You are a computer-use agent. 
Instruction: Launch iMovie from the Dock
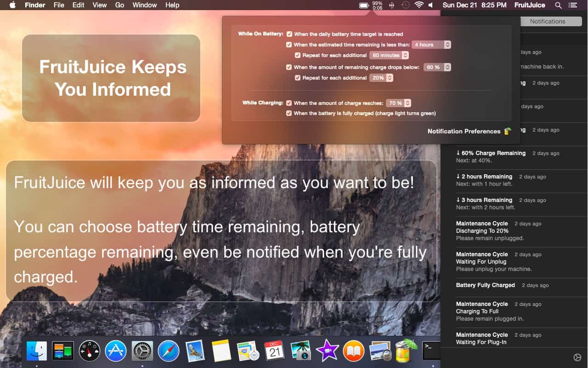327,351
